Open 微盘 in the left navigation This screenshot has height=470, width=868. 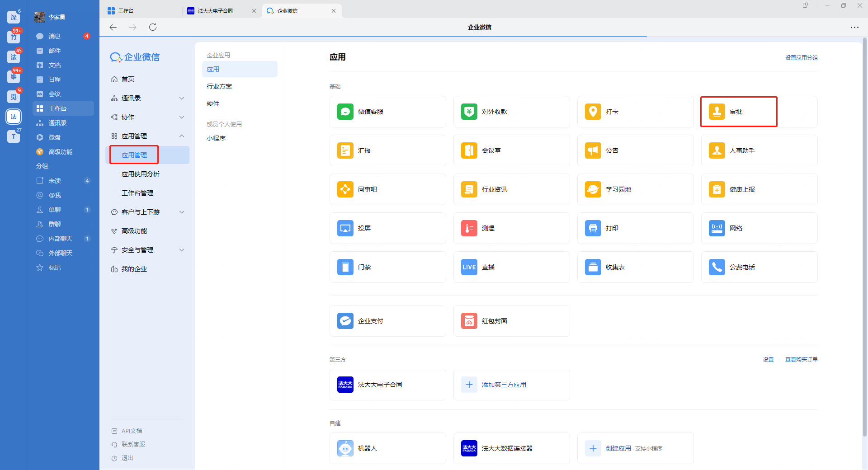pyautogui.click(x=63, y=137)
